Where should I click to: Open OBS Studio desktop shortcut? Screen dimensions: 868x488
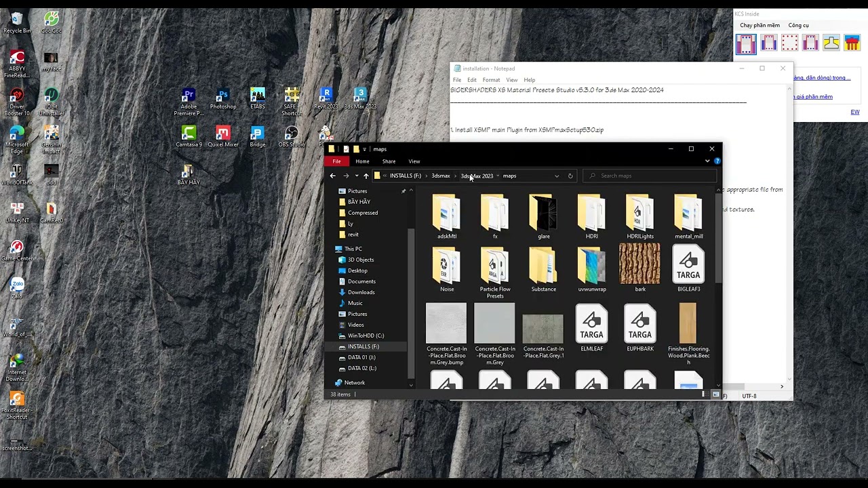click(x=292, y=137)
